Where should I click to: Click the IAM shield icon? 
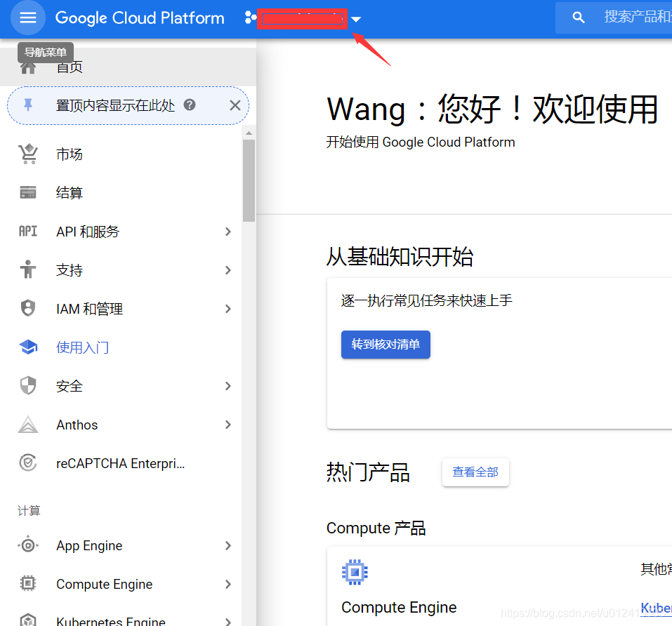(x=28, y=308)
